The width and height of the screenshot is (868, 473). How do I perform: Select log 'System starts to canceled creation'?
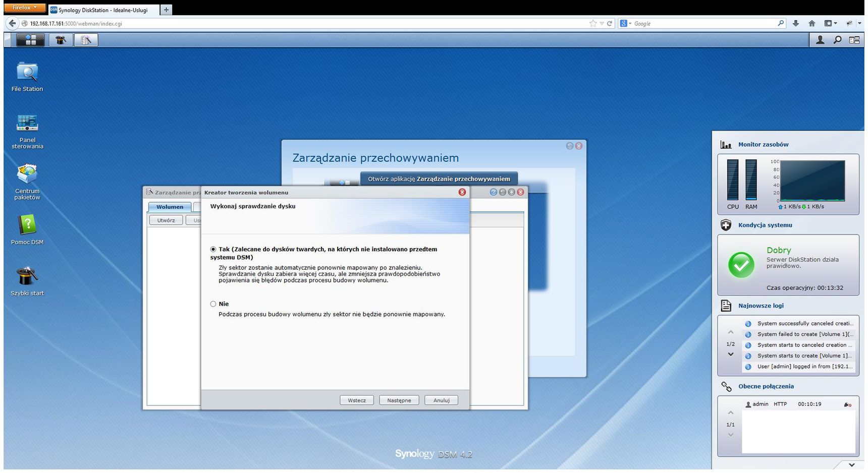[799, 345]
